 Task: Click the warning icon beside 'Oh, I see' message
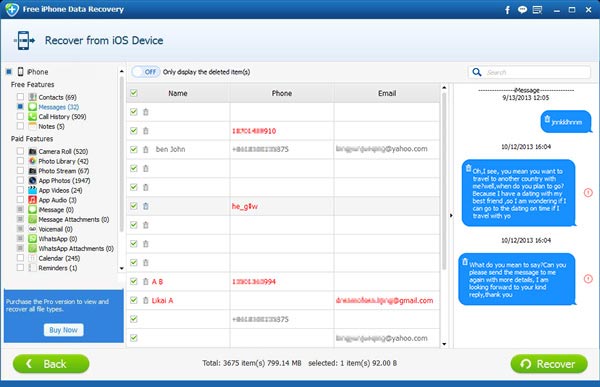pos(588,193)
